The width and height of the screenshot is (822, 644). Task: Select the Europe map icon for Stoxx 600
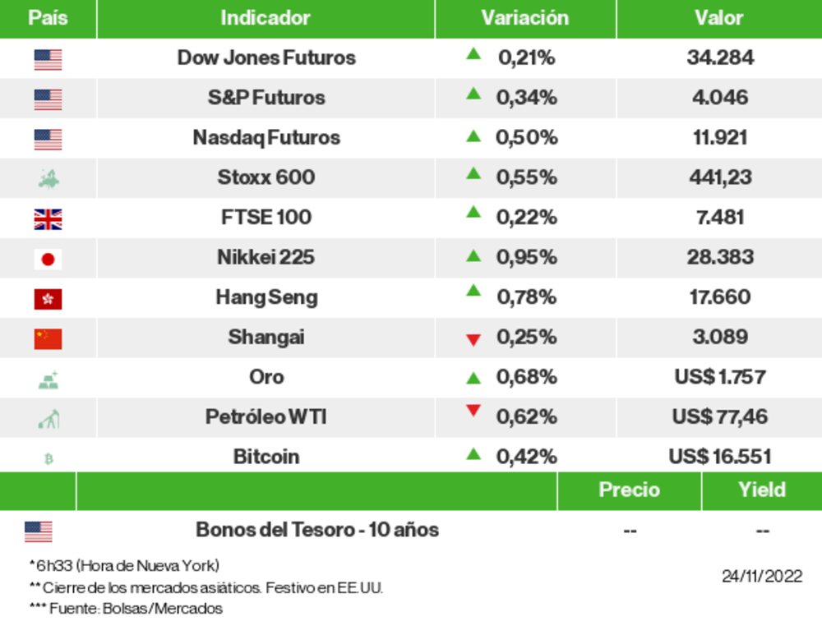click(x=48, y=178)
